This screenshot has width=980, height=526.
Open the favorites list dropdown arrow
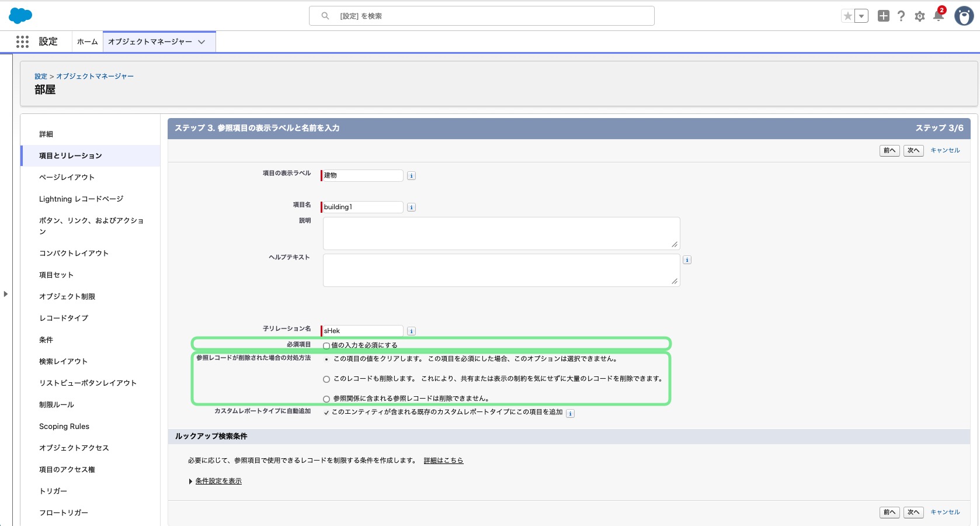tap(861, 16)
